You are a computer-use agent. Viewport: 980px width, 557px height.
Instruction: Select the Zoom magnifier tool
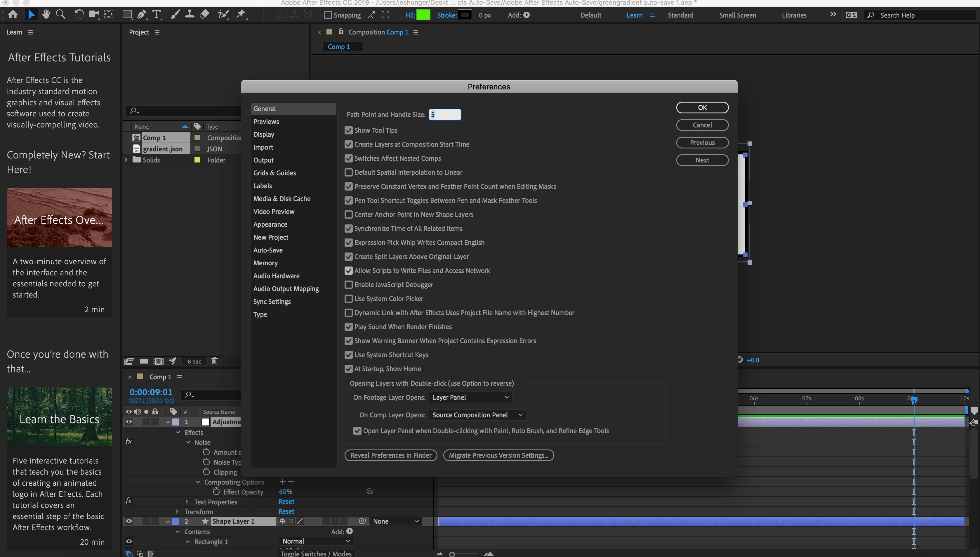60,15
